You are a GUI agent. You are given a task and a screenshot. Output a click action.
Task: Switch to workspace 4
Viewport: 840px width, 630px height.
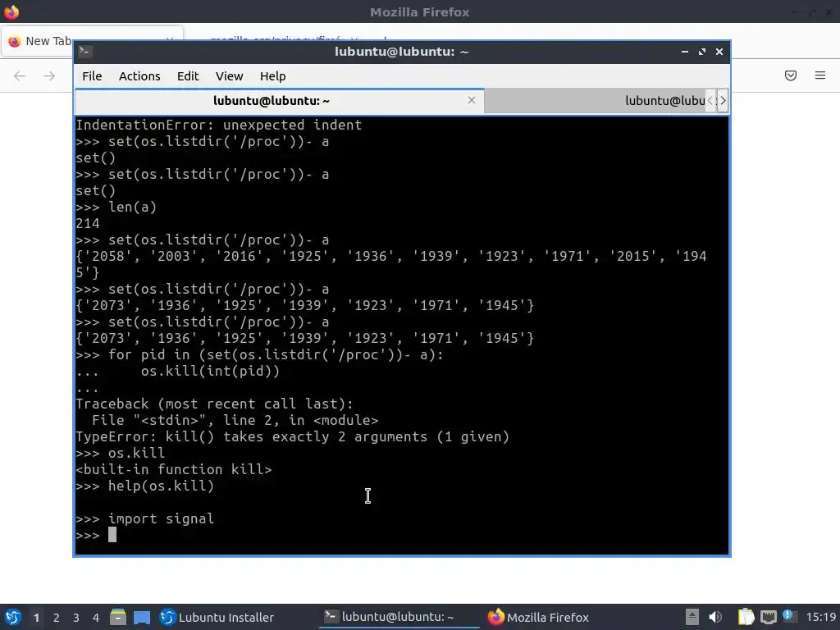coord(96,618)
